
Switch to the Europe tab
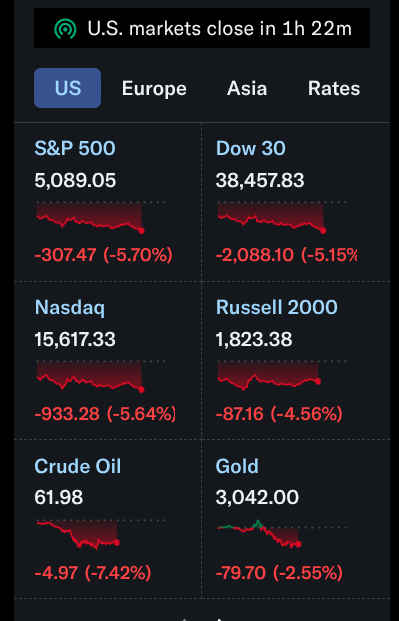click(x=154, y=88)
